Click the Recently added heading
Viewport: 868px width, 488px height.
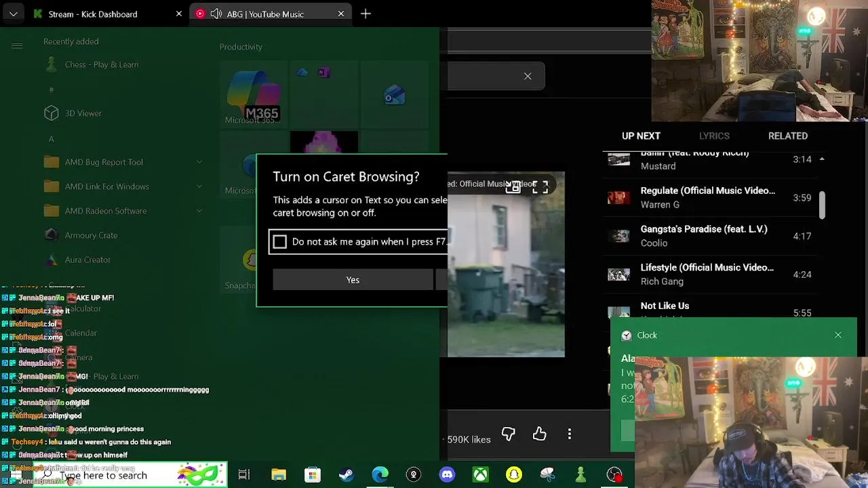pos(71,41)
